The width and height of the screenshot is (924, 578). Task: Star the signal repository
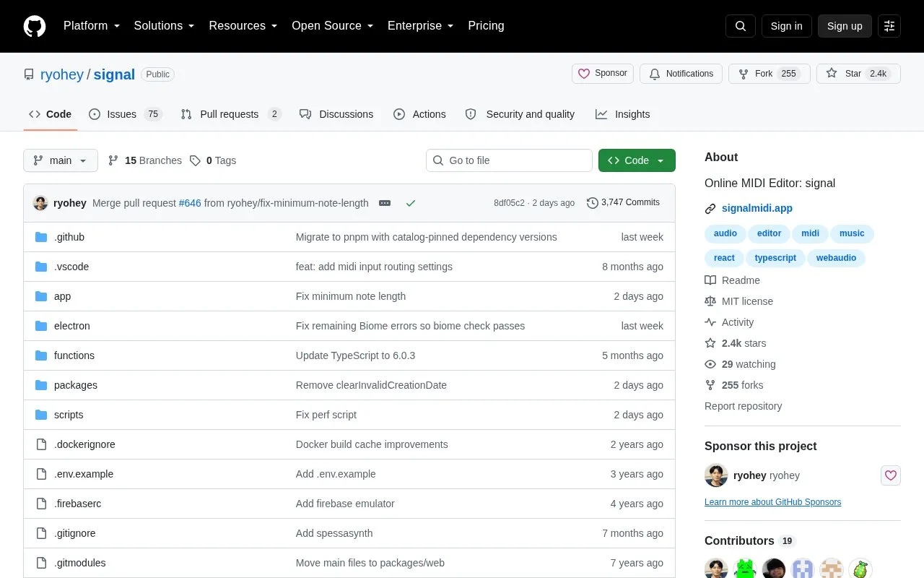tap(858, 74)
